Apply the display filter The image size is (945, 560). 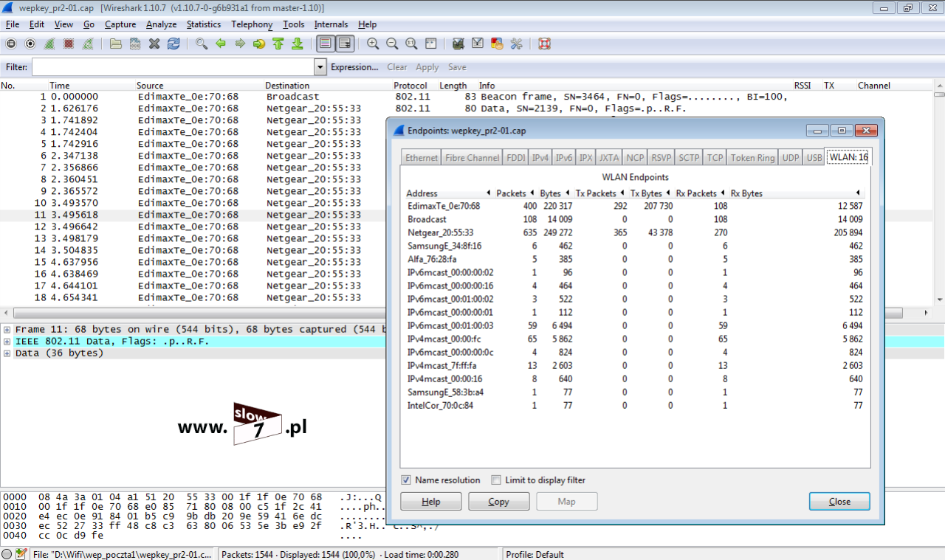tap(427, 67)
